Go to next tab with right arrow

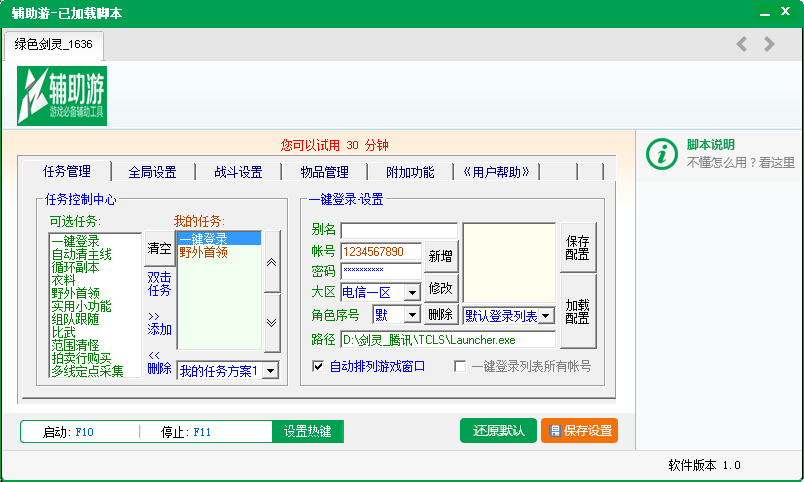769,44
